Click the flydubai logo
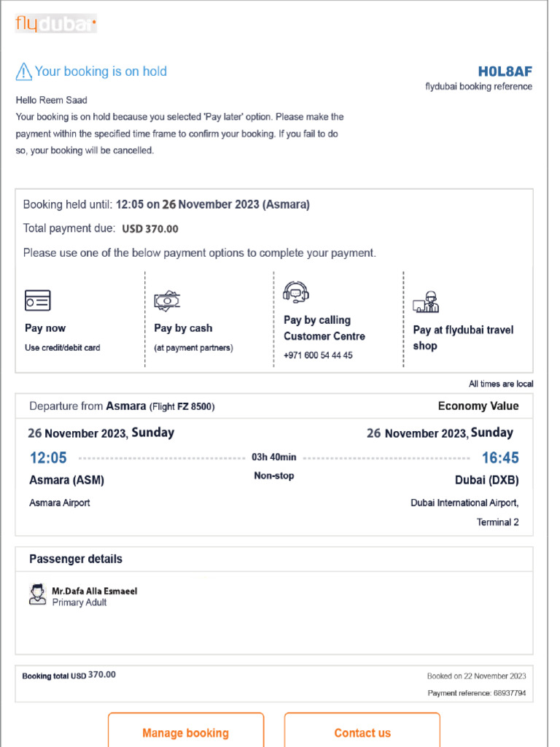 pos(55,23)
